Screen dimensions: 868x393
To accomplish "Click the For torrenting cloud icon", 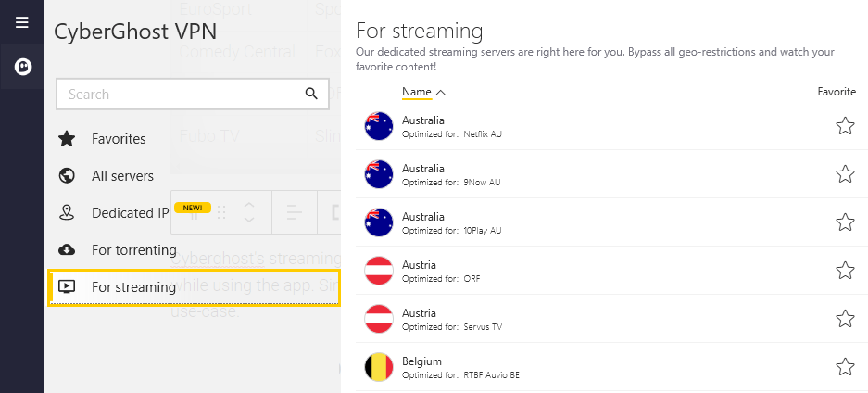I will [x=67, y=249].
